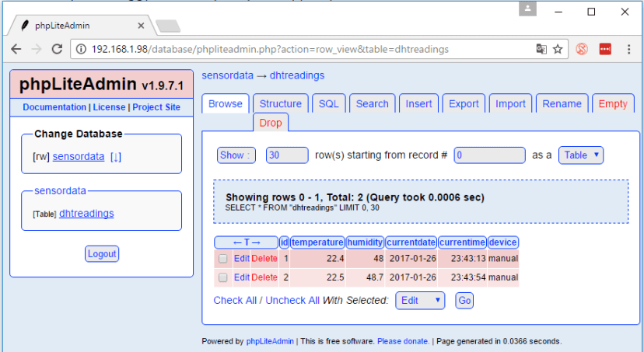Open Chrome's three-dot menu
Viewport: 644px width, 352px height.
pyautogui.click(x=628, y=49)
